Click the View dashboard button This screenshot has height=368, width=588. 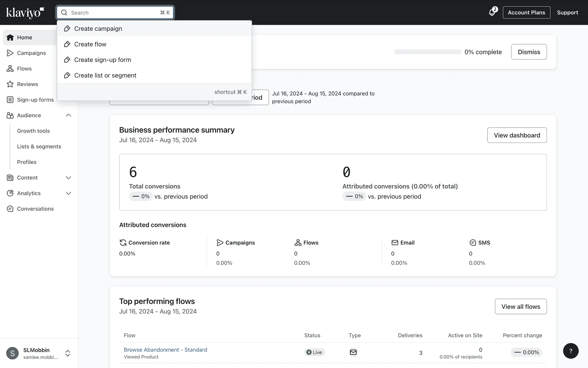pos(517,135)
